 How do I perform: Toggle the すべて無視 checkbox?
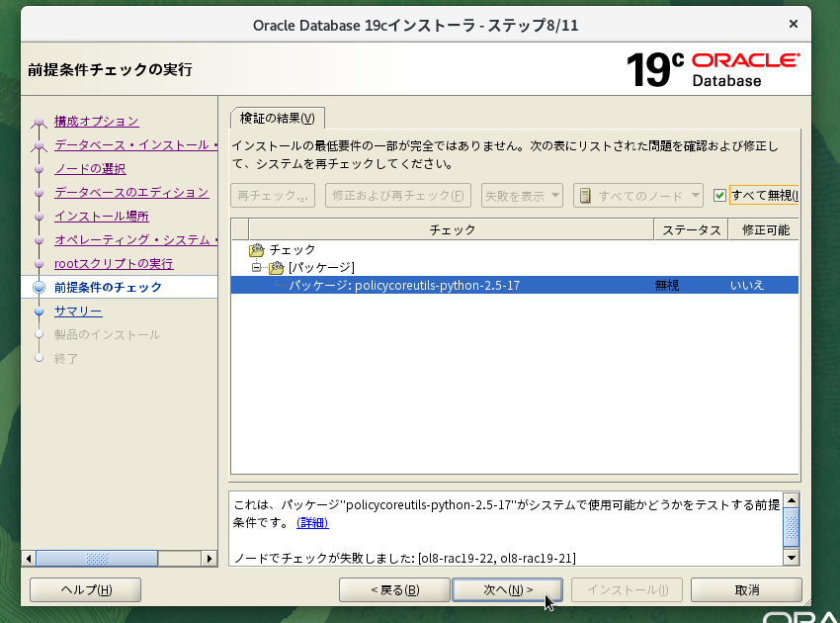(x=719, y=195)
